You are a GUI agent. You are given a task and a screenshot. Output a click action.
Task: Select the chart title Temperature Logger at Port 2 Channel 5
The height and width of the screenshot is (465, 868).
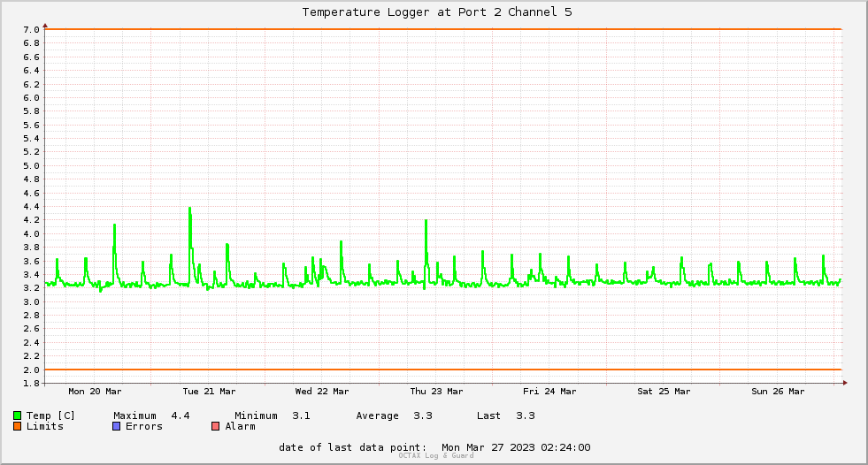click(x=437, y=12)
